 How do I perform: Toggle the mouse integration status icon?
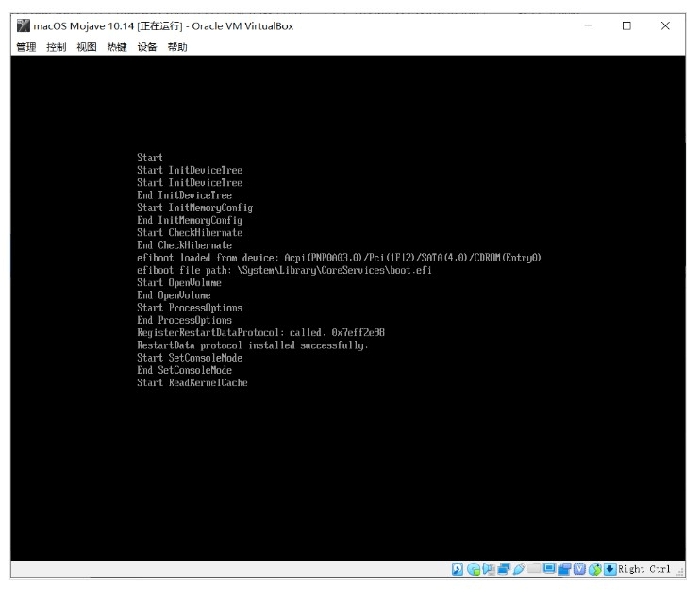(x=594, y=569)
